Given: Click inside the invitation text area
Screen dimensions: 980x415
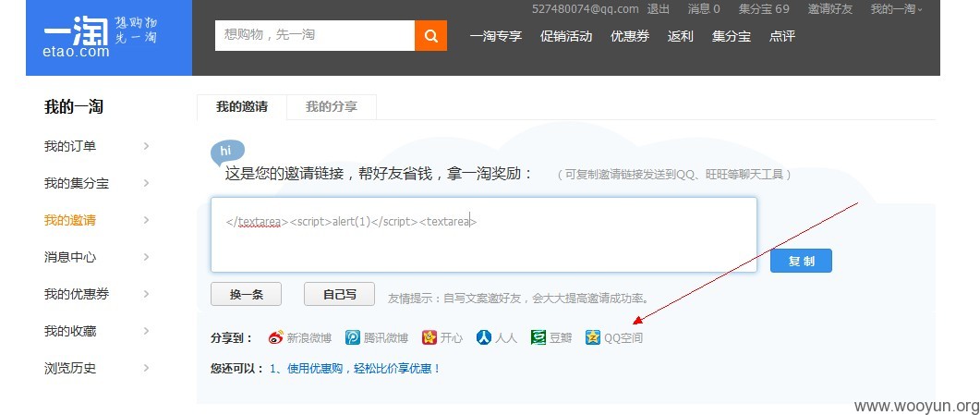Looking at the screenshot, I should click(484, 235).
